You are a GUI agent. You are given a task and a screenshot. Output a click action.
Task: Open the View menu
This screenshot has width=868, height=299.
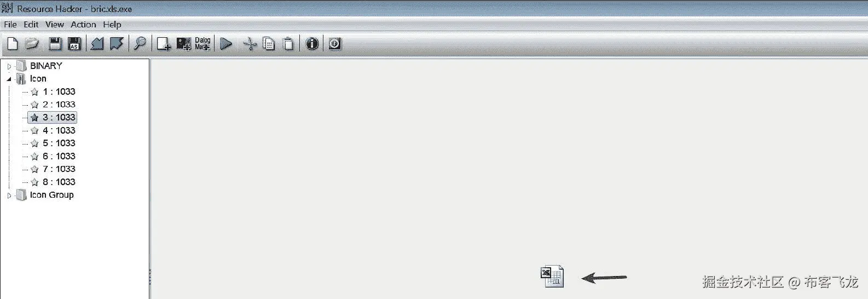pos(54,24)
